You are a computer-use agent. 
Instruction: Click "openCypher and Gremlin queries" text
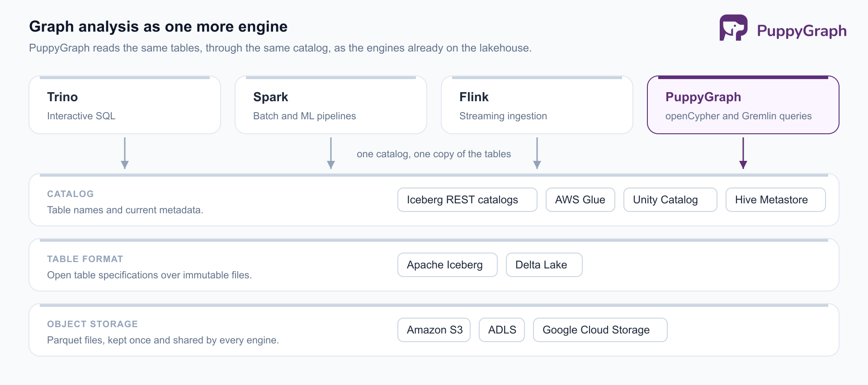pos(739,116)
